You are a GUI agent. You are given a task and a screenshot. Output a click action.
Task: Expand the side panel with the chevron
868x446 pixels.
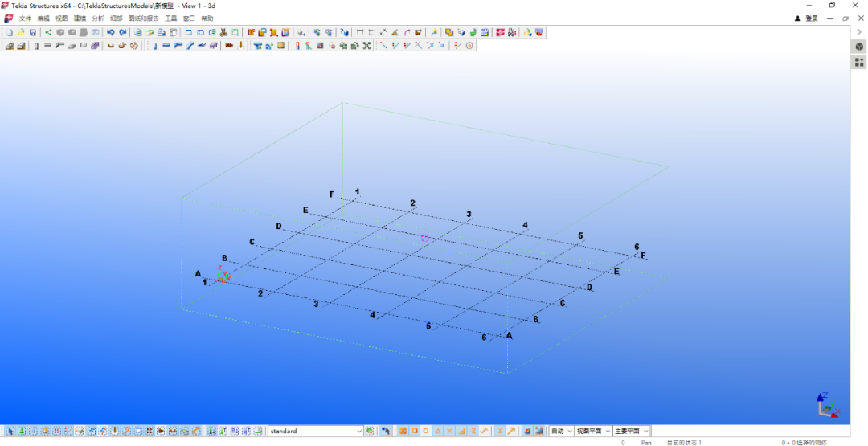click(x=859, y=31)
